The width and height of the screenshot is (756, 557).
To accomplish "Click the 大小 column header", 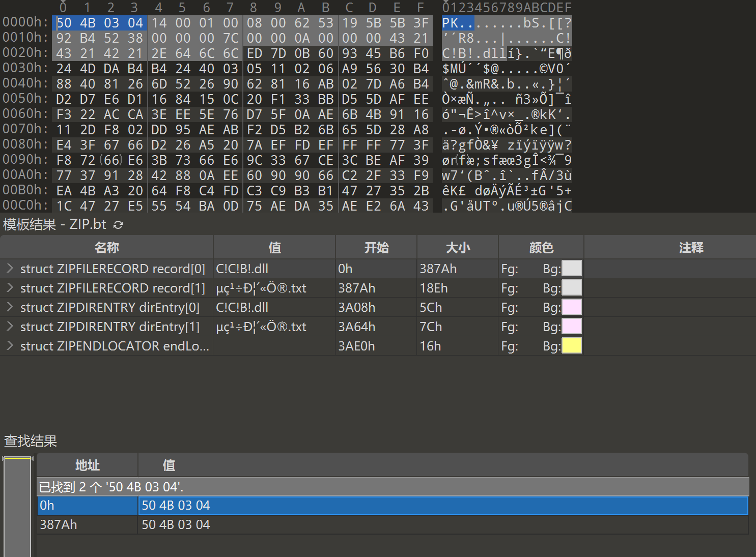I will [458, 248].
